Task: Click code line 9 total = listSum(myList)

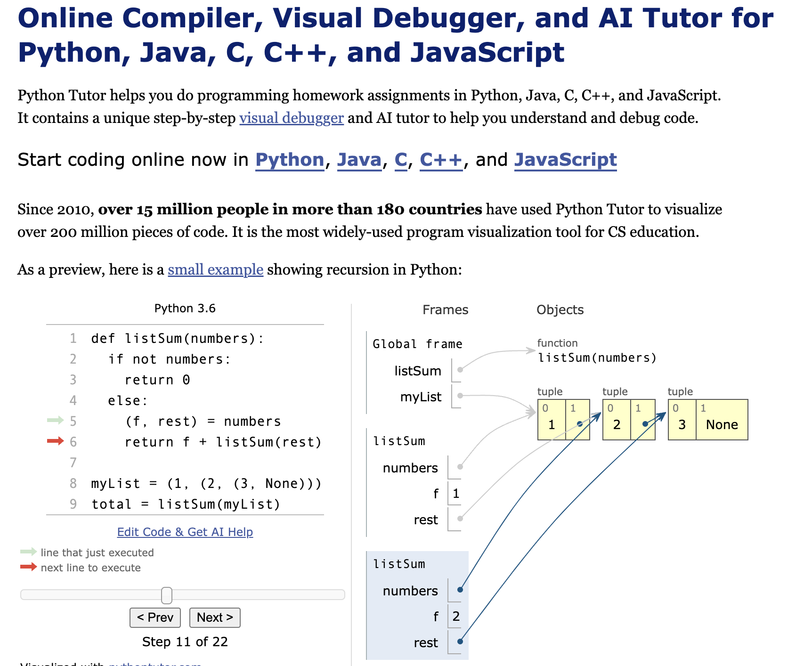Action: point(186,504)
